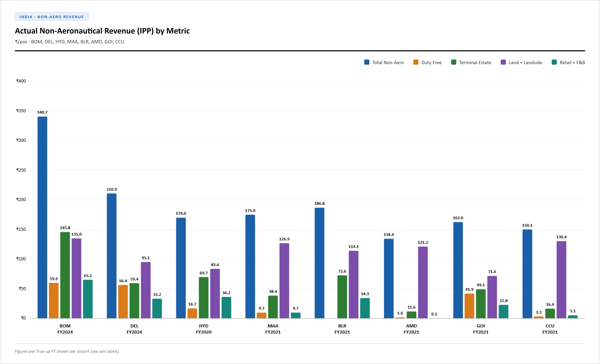Select the GOI teal bar labeled 22.8

coord(504,311)
